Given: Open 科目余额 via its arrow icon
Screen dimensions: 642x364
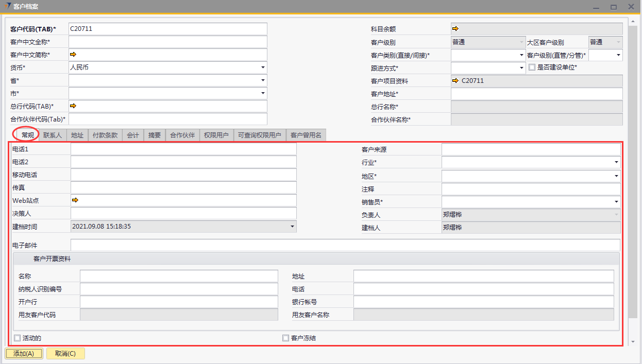Looking at the screenshot, I should tap(455, 29).
